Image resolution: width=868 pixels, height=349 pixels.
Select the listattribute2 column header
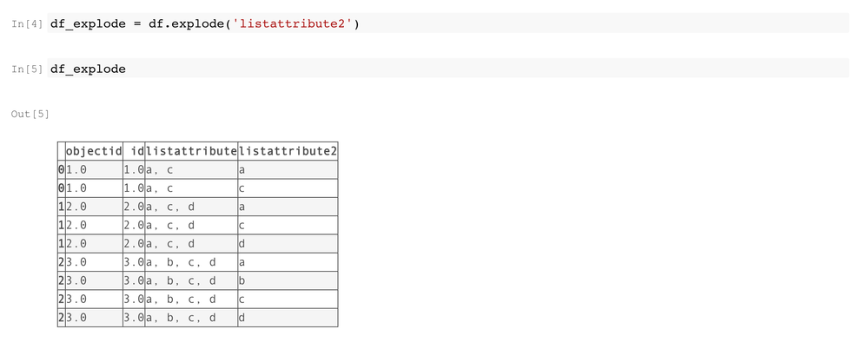pyautogui.click(x=288, y=151)
